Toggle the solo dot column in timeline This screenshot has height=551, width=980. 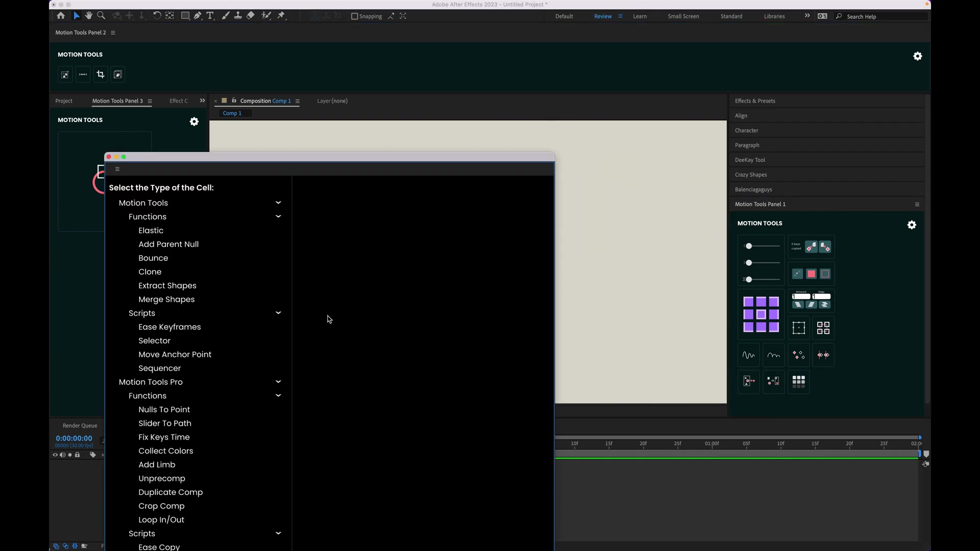(x=70, y=455)
